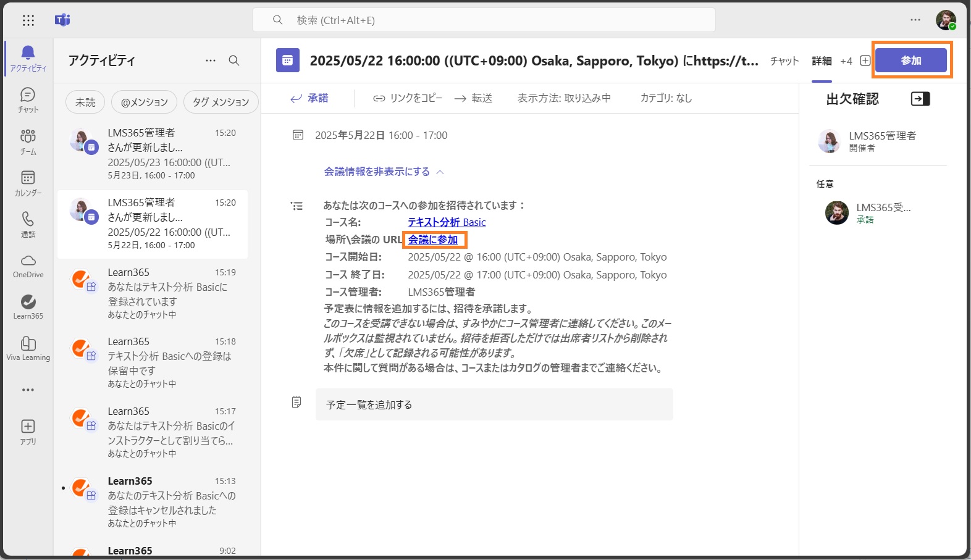Click the 予定一覧を追加する notes icon
Screen dimensions: 971x560
pos(296,403)
